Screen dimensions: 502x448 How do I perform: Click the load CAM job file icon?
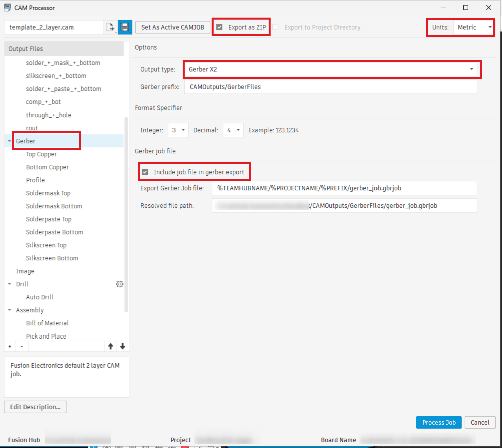tap(111, 27)
